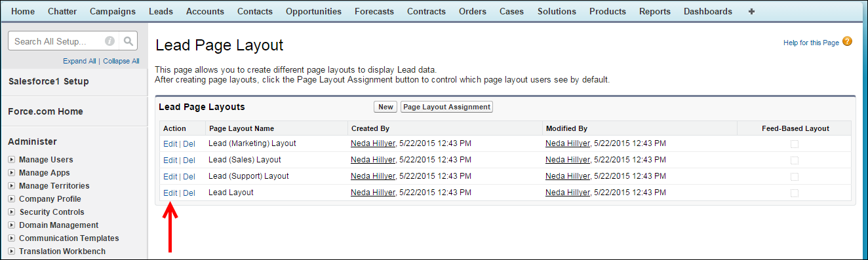Switch to the Chatter tab
This screenshot has height=260, width=868.
pos(62,11)
